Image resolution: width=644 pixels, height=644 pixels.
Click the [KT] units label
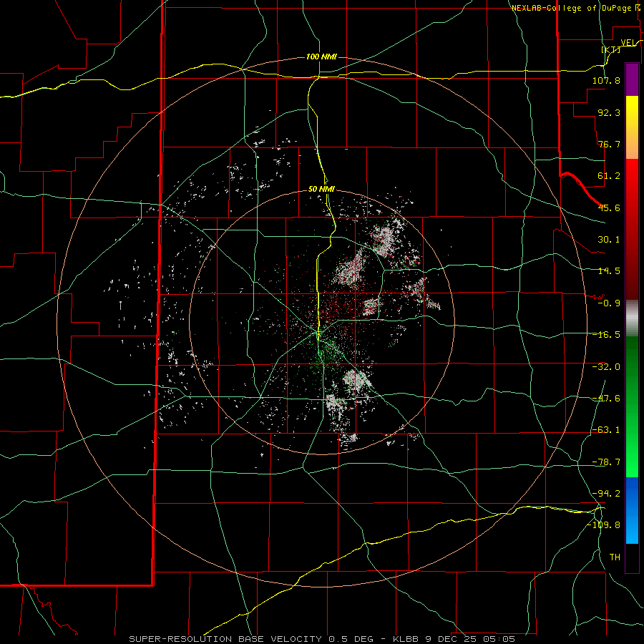(x=611, y=49)
